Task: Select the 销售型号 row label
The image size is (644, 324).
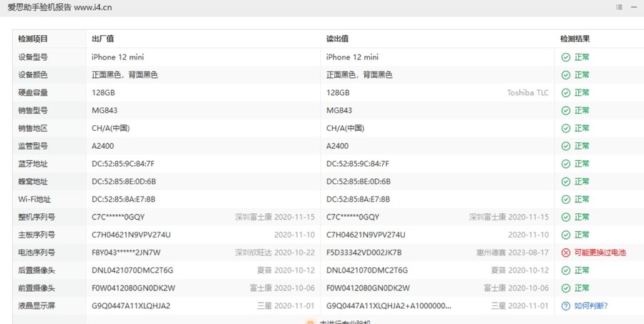Action: click(x=33, y=110)
